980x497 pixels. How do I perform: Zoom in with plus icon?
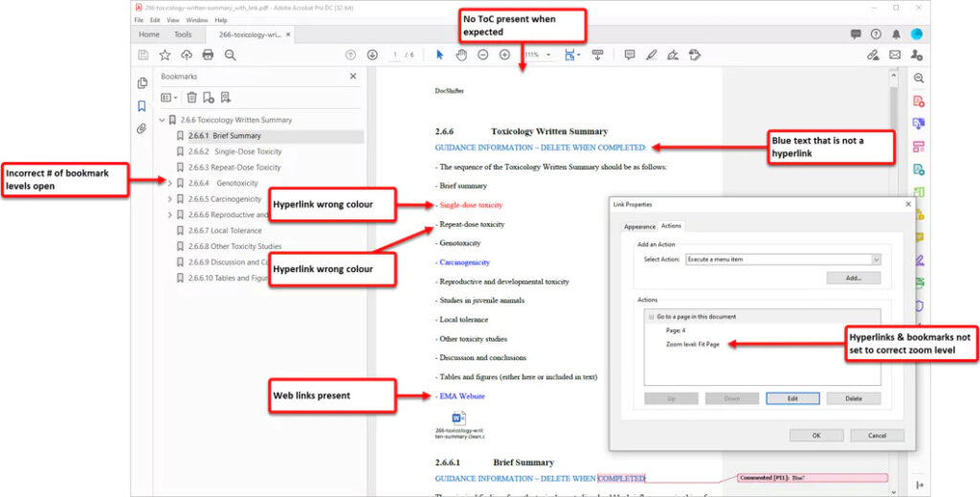click(504, 55)
